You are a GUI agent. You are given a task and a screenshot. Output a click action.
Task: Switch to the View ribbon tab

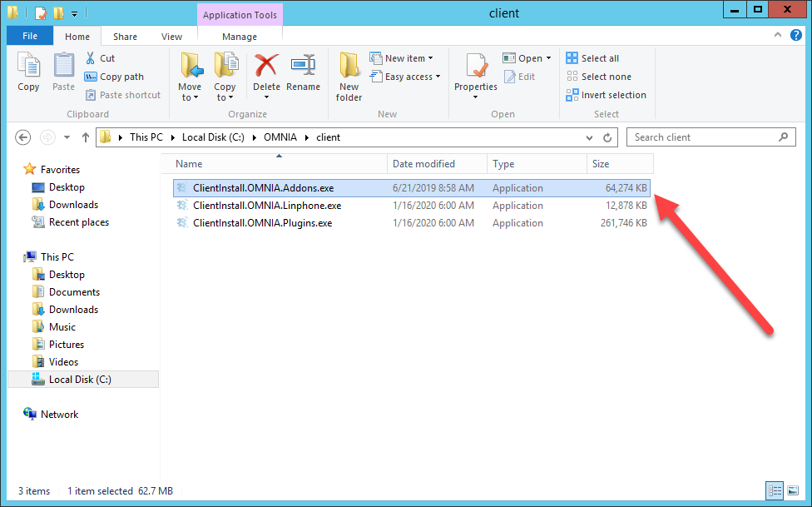click(171, 37)
